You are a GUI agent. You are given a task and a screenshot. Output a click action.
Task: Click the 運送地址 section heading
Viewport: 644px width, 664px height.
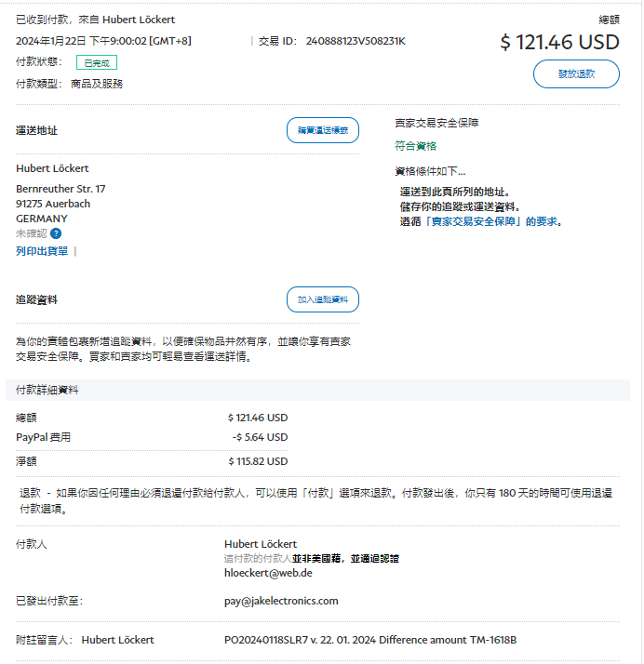37,130
